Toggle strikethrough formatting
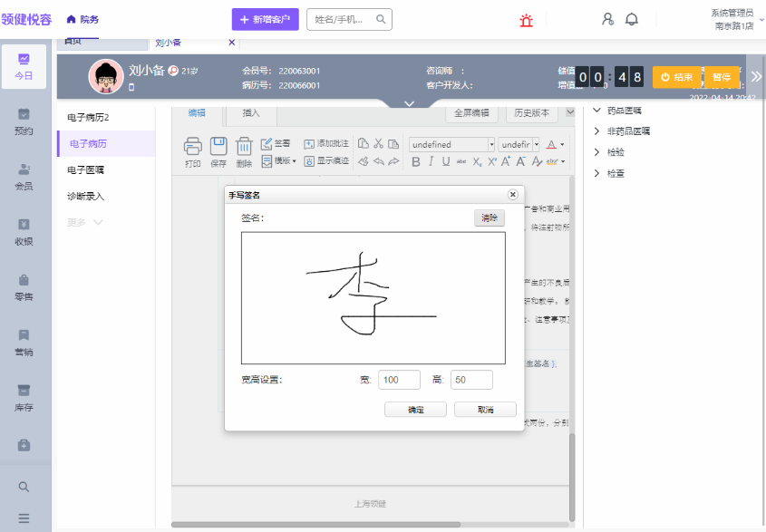The height and width of the screenshot is (532, 766). point(461,161)
